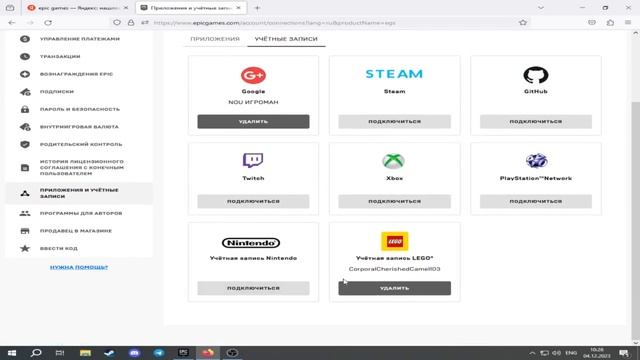This screenshot has width=640, height=360.
Task: Connect Steam account
Action: point(394,121)
